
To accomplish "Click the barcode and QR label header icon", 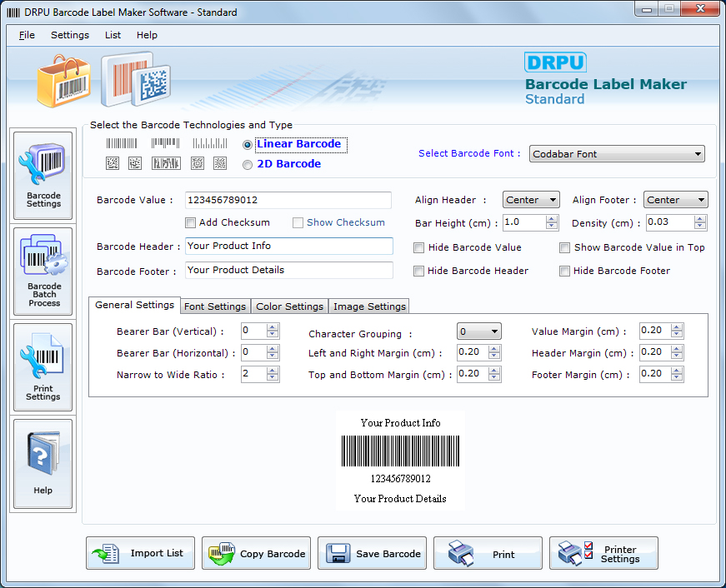I will (x=136, y=78).
